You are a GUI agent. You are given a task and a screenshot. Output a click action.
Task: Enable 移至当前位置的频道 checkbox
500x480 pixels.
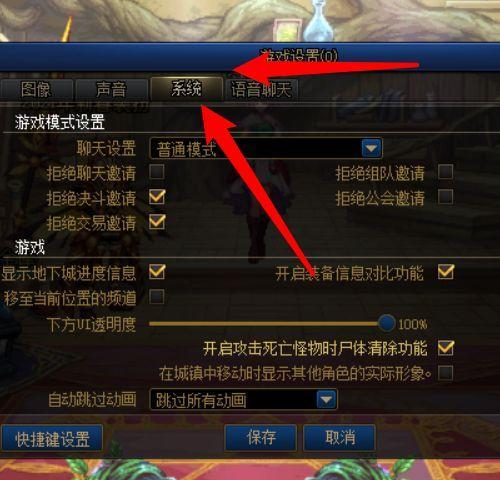(157, 297)
